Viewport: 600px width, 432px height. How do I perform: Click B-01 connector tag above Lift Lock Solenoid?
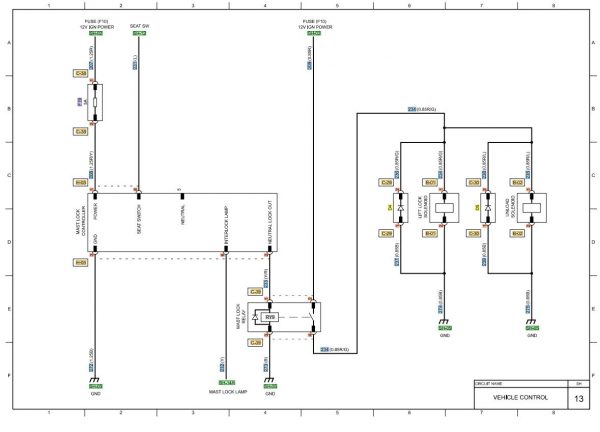(430, 183)
